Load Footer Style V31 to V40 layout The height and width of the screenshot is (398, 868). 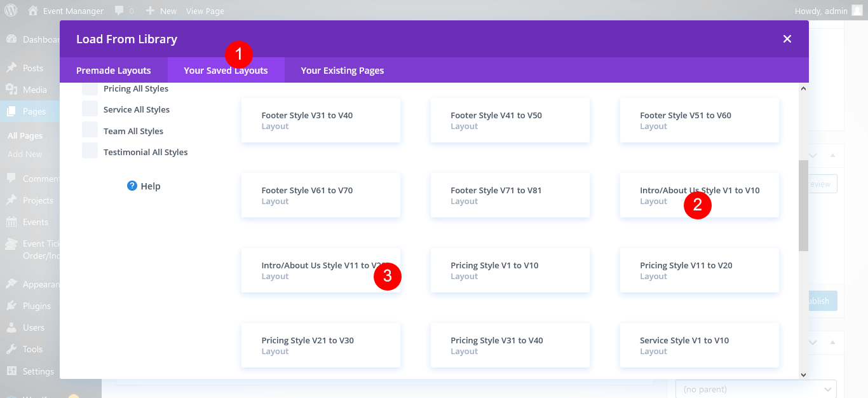tap(321, 120)
